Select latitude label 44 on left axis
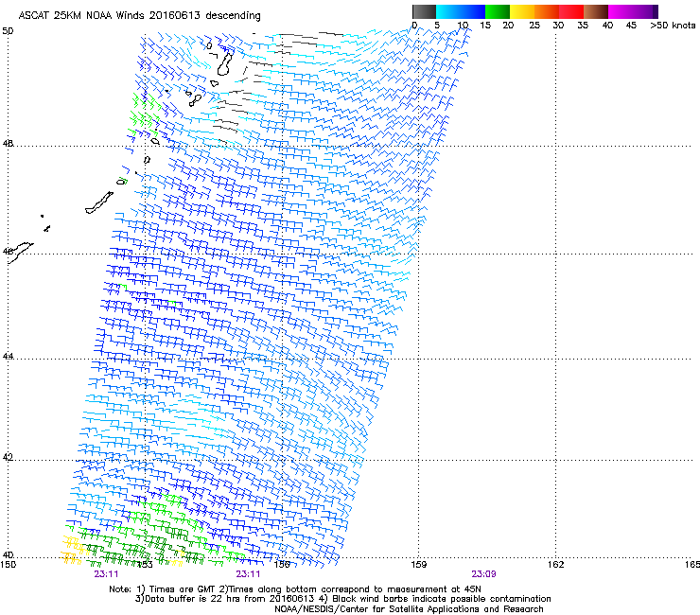Image resolution: width=700 pixels, height=615 pixels. (x=8, y=357)
